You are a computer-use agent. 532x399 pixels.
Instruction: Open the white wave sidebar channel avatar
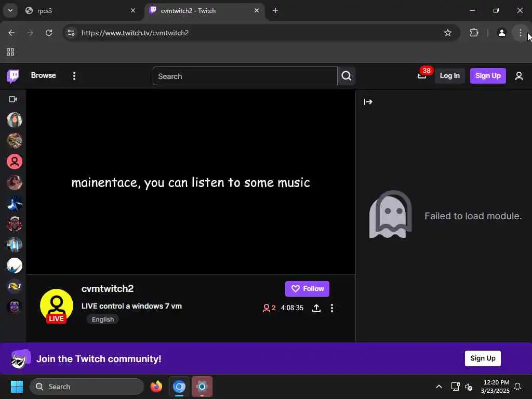(15, 265)
